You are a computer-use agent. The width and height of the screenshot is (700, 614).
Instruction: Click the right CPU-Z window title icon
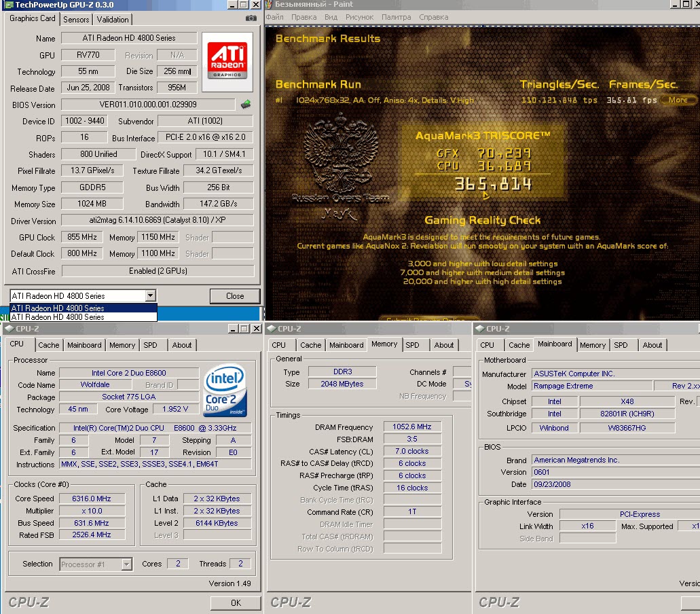[x=480, y=329]
